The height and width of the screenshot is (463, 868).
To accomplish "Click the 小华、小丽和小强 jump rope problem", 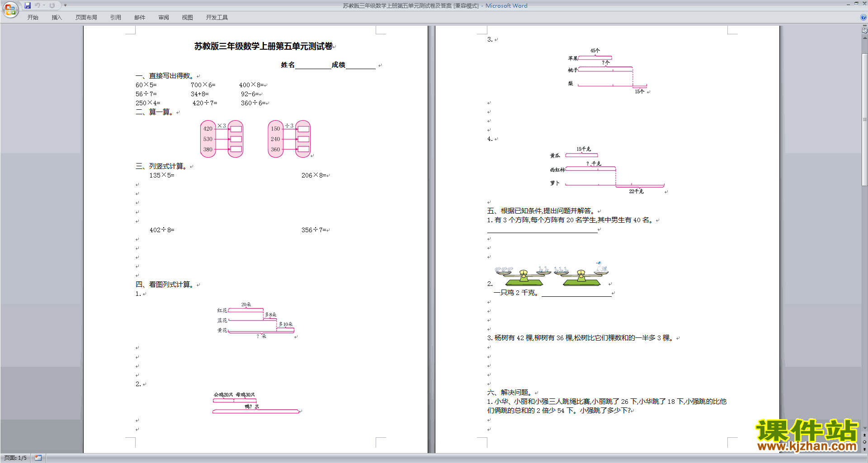I will pos(607,406).
